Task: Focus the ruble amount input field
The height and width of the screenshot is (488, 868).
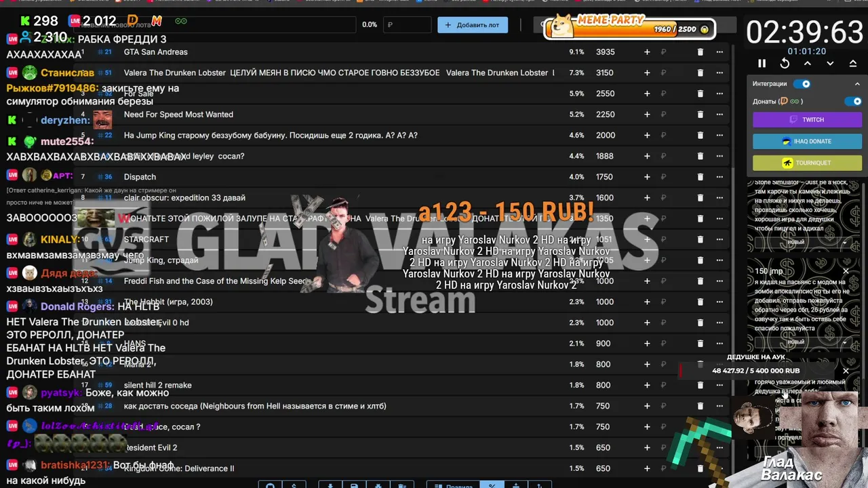Action: point(407,25)
